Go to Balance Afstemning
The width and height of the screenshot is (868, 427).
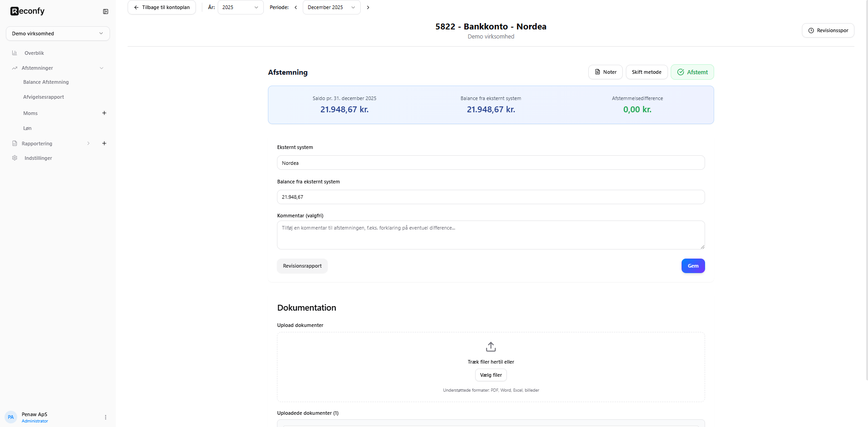tap(46, 82)
